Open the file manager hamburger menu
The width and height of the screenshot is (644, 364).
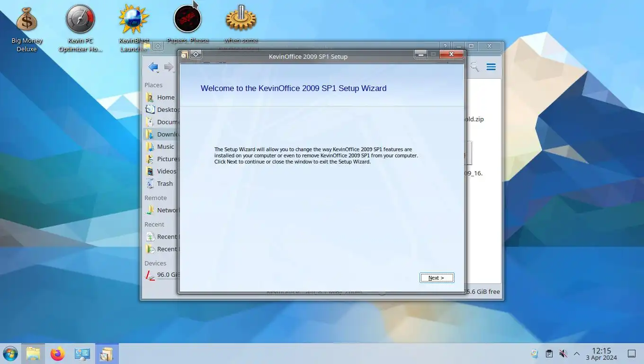click(491, 67)
